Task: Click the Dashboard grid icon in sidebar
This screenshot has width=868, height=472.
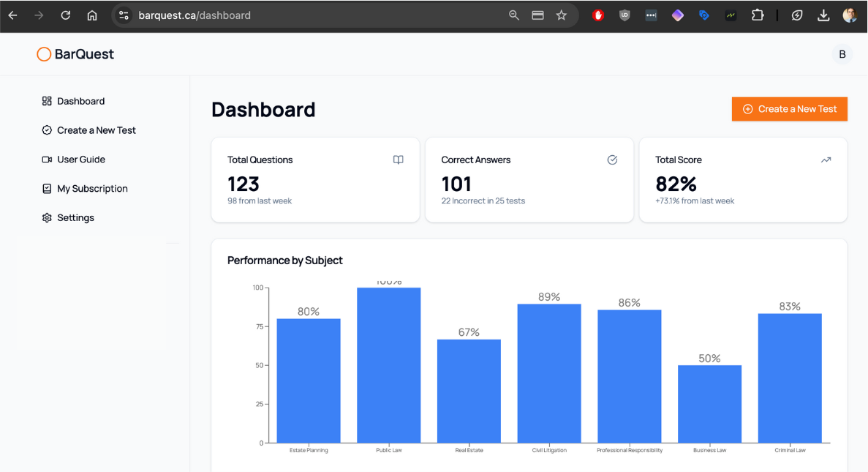Action: tap(47, 101)
